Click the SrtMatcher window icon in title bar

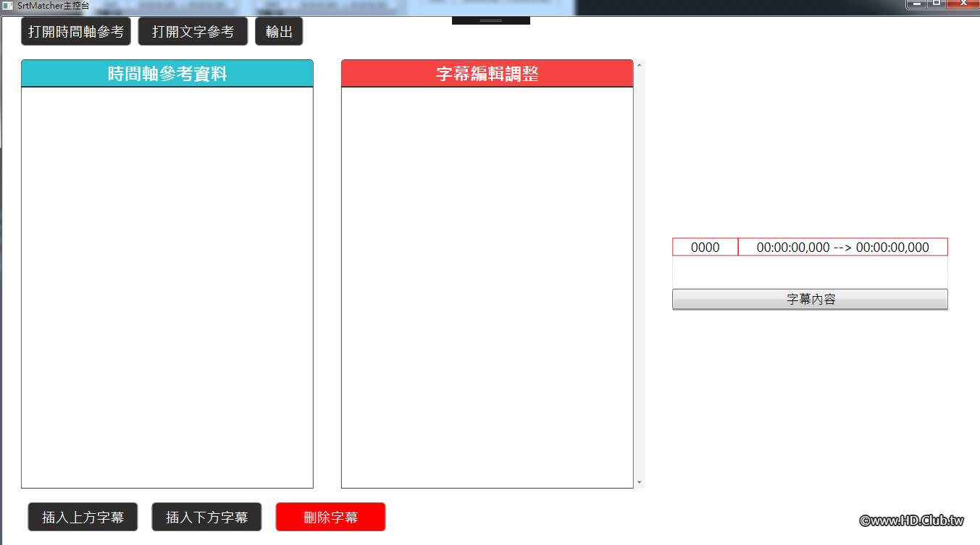[7, 5]
